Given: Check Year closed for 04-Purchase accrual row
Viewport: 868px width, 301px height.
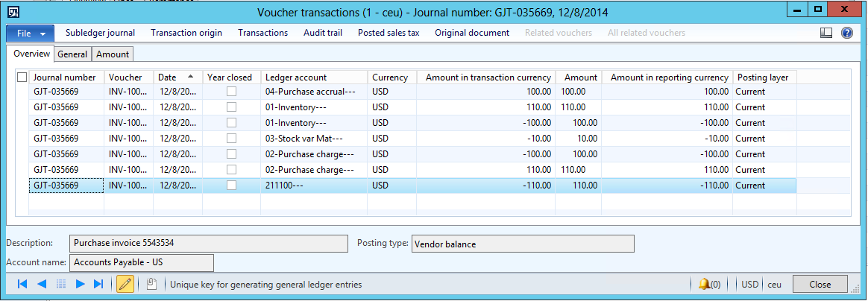Looking at the screenshot, I should tap(232, 92).
